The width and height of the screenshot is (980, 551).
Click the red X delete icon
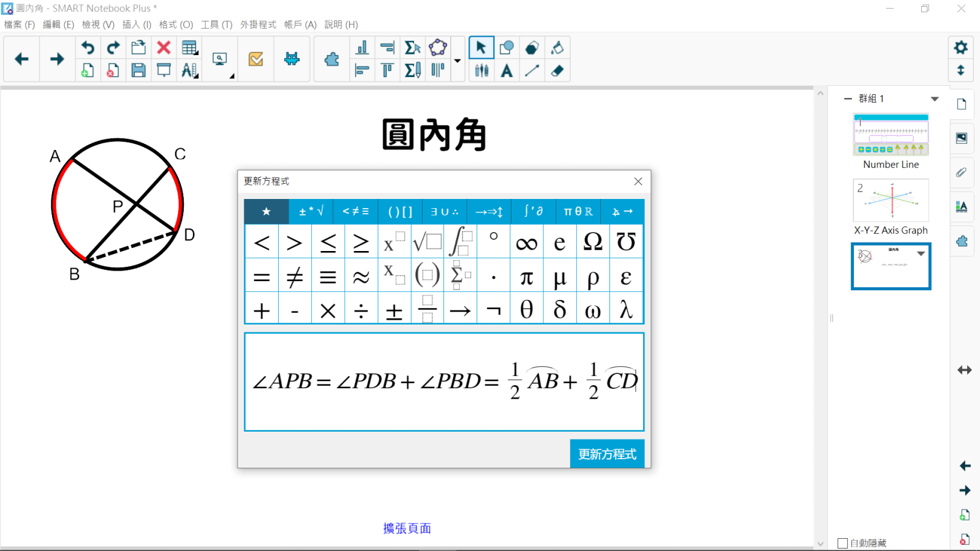[x=164, y=48]
